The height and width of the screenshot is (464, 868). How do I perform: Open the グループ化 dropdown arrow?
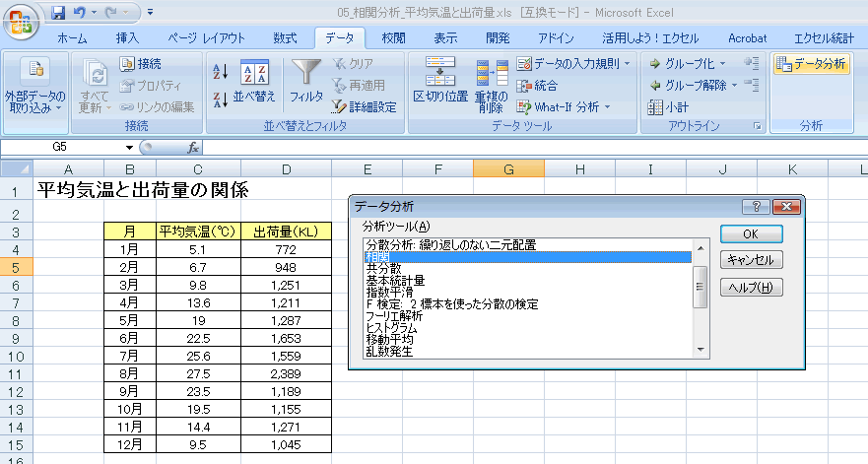coord(721,64)
